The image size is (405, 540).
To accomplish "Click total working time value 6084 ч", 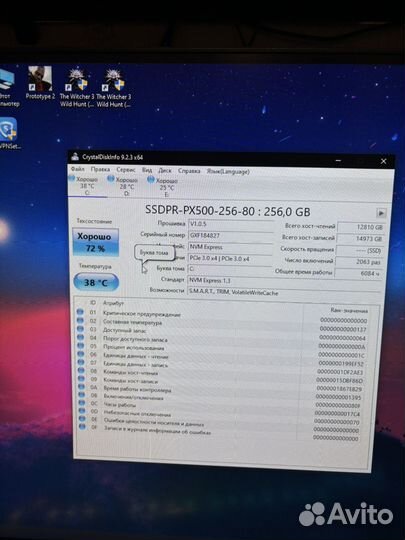I will pos(358,273).
